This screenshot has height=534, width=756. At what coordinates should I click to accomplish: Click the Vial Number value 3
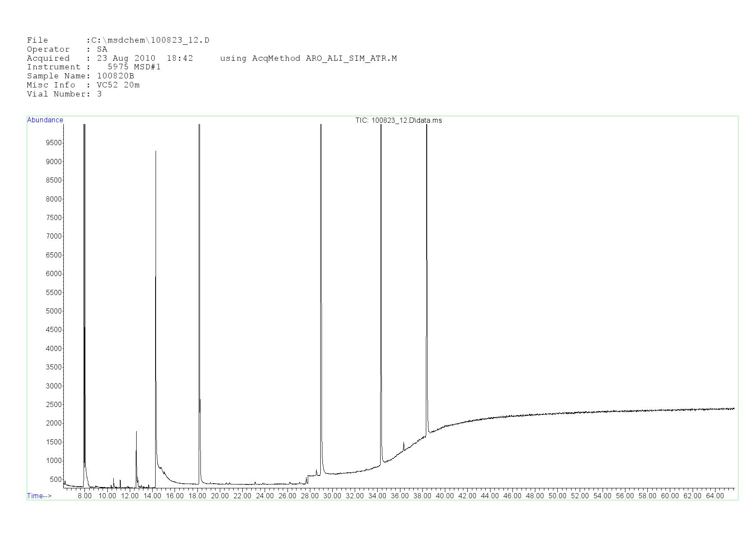[x=100, y=94]
